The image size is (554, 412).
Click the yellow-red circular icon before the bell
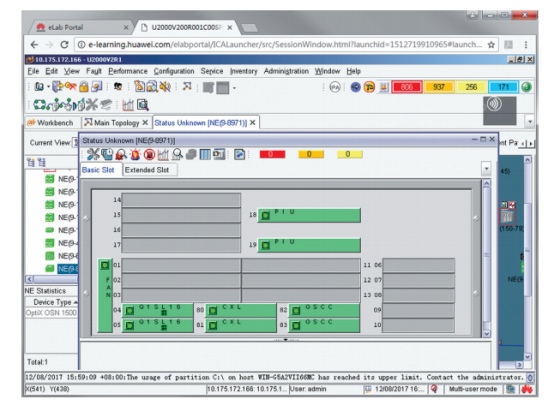[x=369, y=87]
